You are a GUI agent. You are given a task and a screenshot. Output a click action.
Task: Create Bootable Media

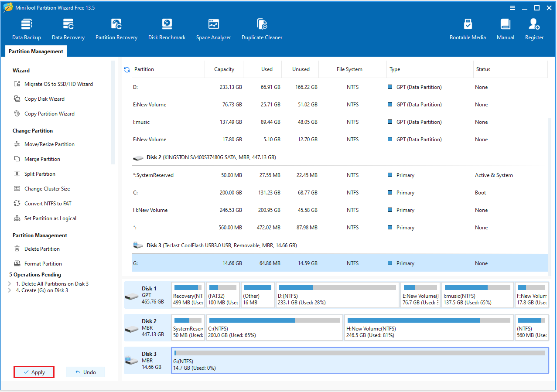[468, 28]
